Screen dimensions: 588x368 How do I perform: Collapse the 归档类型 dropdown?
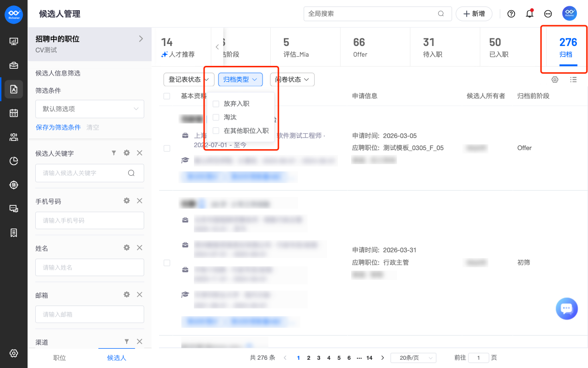click(240, 79)
